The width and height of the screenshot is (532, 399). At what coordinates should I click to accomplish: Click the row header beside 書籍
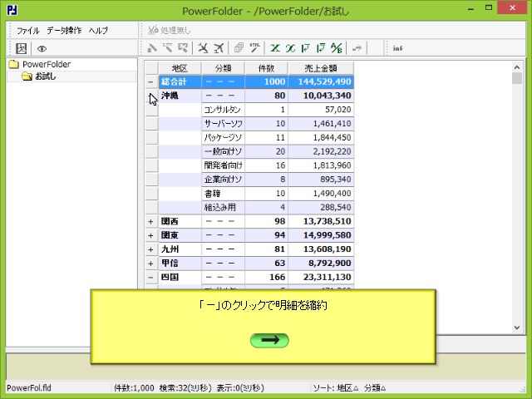click(x=151, y=194)
